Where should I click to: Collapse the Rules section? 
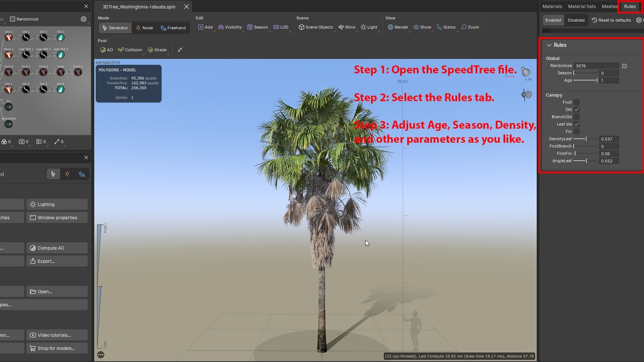[x=549, y=45]
